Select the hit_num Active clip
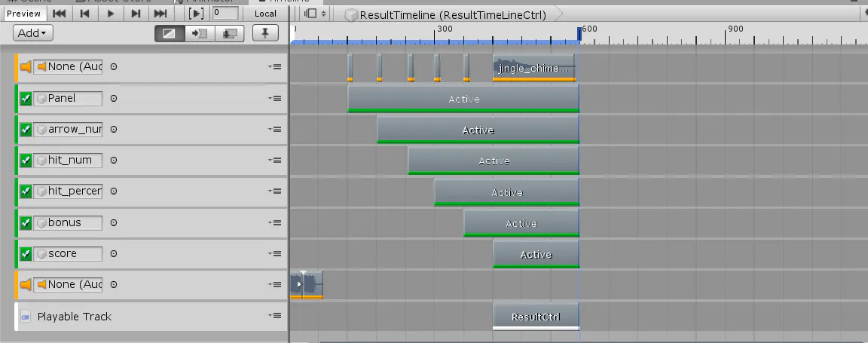868x343 pixels. (494, 161)
